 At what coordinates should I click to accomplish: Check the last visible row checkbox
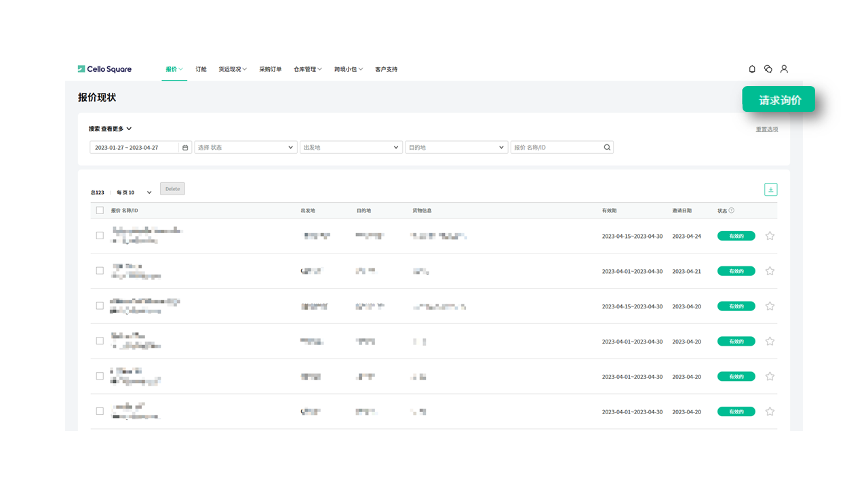click(x=100, y=411)
